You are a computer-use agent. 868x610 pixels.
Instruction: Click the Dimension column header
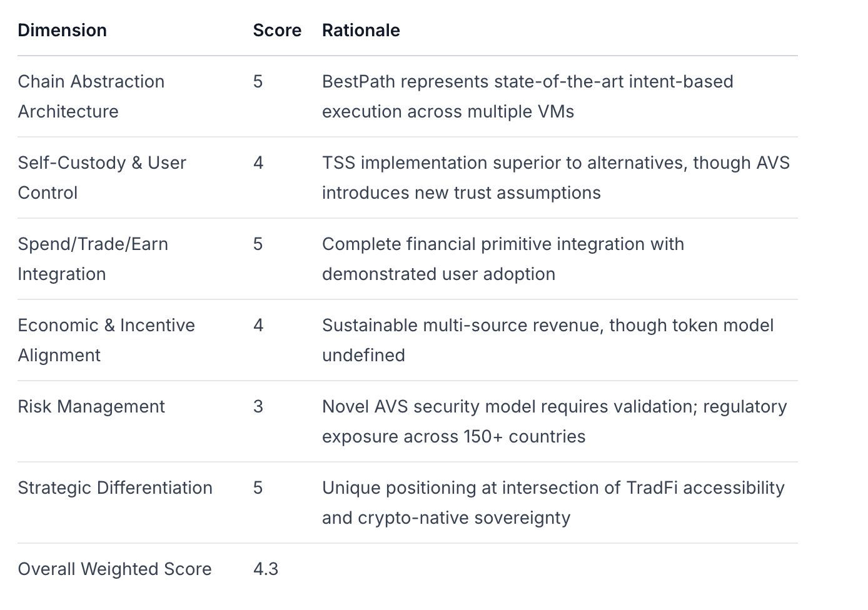pyautogui.click(x=62, y=30)
